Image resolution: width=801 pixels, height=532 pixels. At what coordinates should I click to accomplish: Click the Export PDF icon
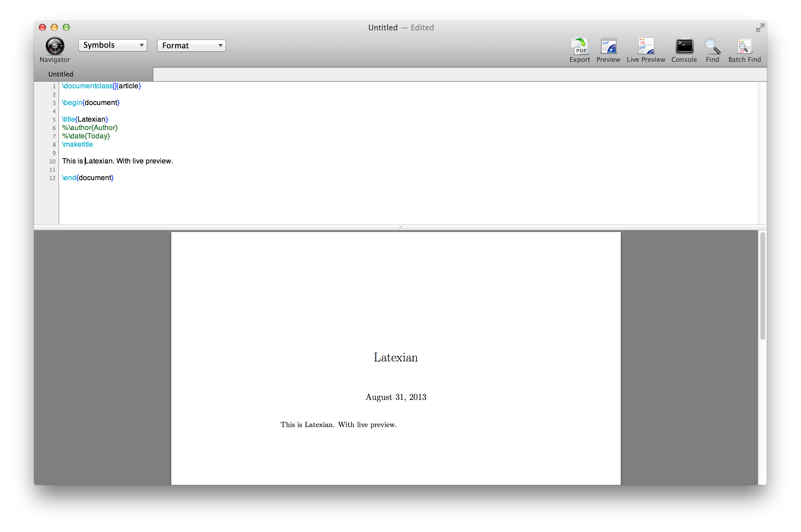click(x=579, y=46)
